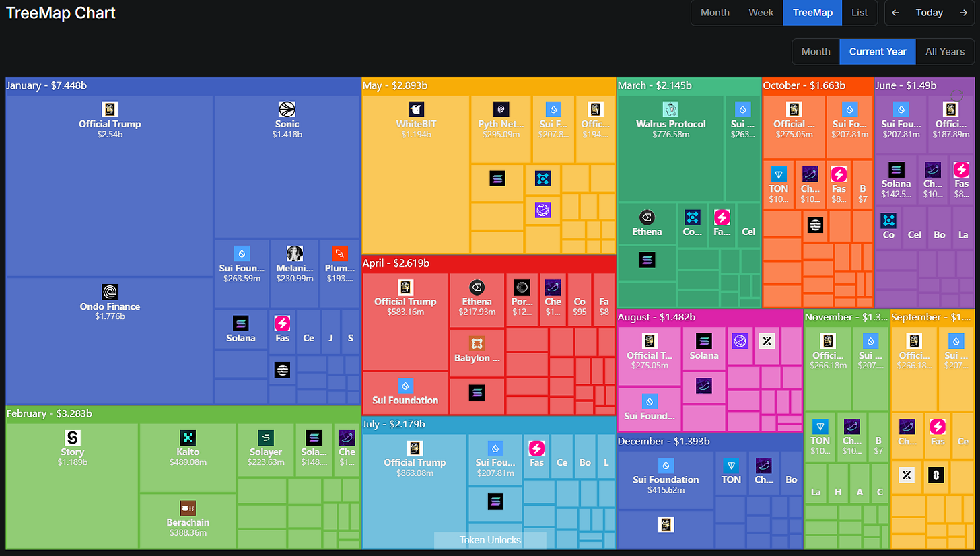Click the Kaito $489.08m value
This screenshot has width=980, height=556.
[x=188, y=462]
